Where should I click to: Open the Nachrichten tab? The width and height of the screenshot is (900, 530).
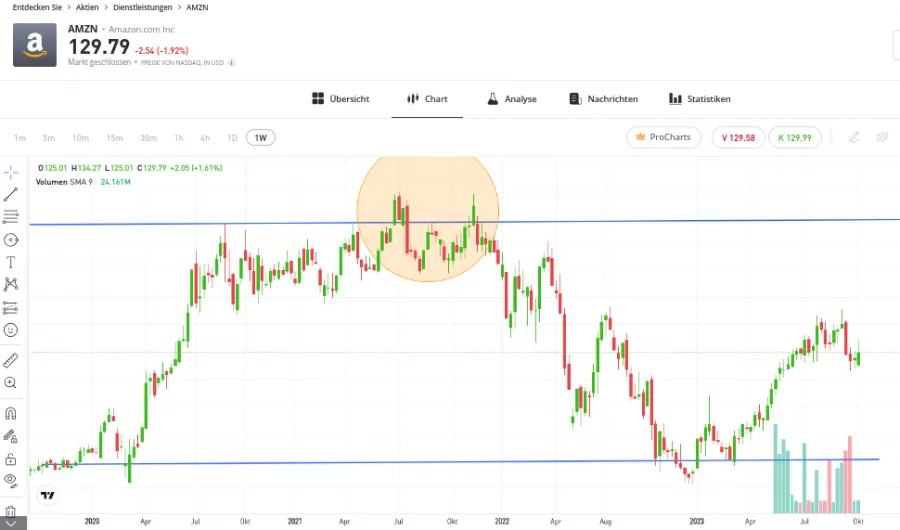click(x=604, y=99)
